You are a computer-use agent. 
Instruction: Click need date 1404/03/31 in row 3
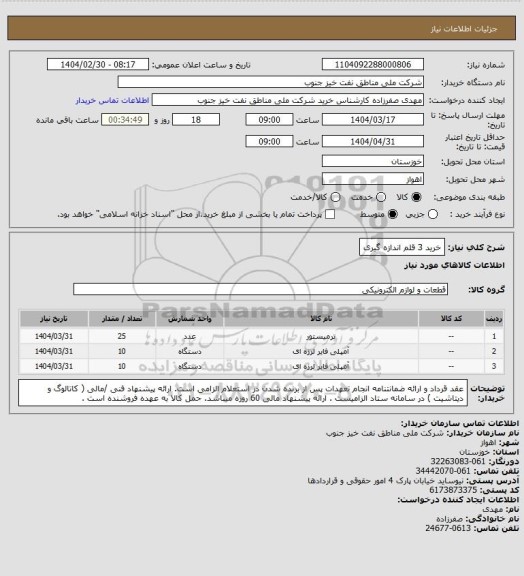click(x=54, y=367)
